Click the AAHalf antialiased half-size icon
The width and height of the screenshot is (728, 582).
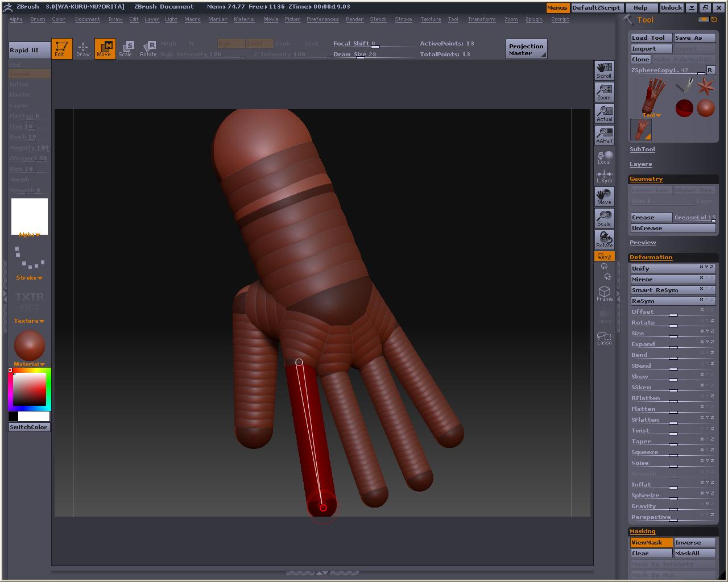point(604,135)
